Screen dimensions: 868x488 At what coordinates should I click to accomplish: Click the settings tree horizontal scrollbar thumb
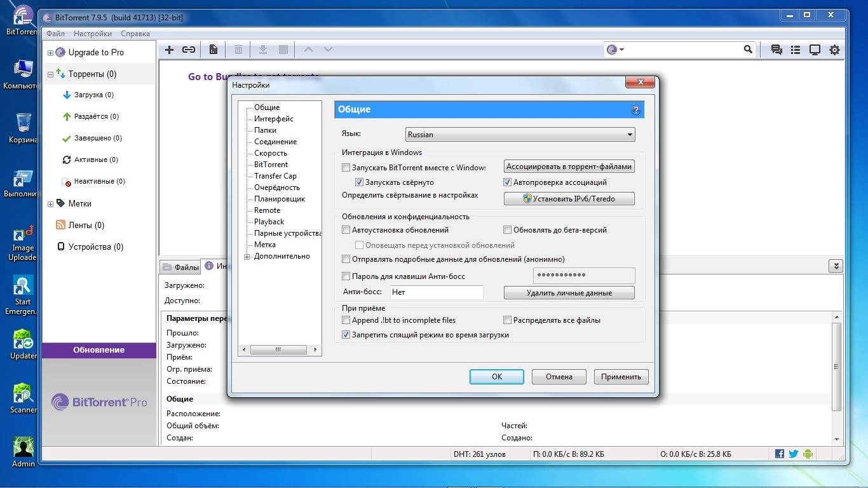(x=278, y=349)
